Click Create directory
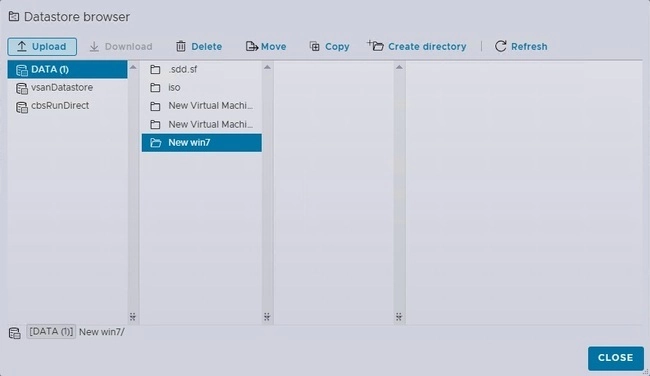Image resolution: width=650 pixels, height=376 pixels. click(x=417, y=46)
